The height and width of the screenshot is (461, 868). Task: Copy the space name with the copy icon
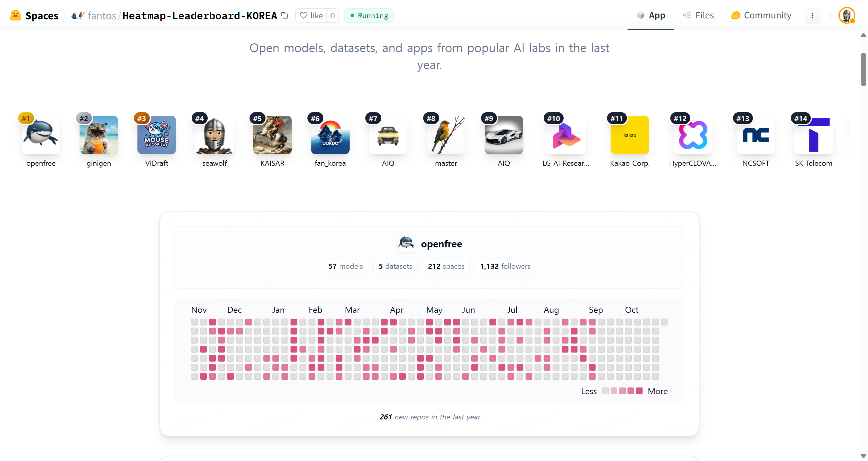[x=285, y=15]
